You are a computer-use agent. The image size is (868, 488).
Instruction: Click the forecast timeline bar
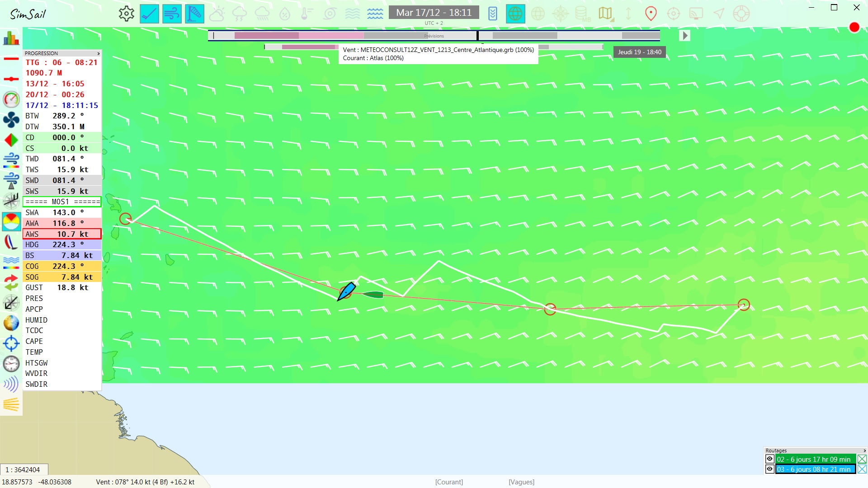click(434, 35)
